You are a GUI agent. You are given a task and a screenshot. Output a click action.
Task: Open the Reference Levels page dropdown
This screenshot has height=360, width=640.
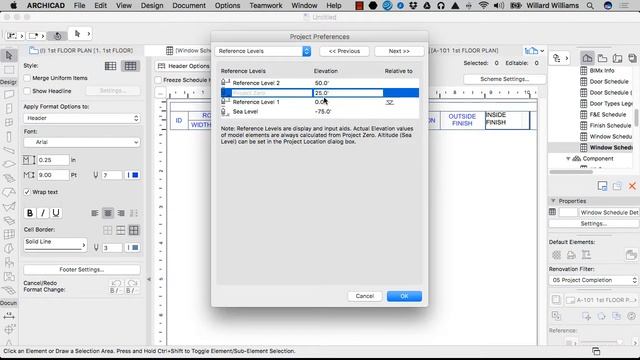263,51
